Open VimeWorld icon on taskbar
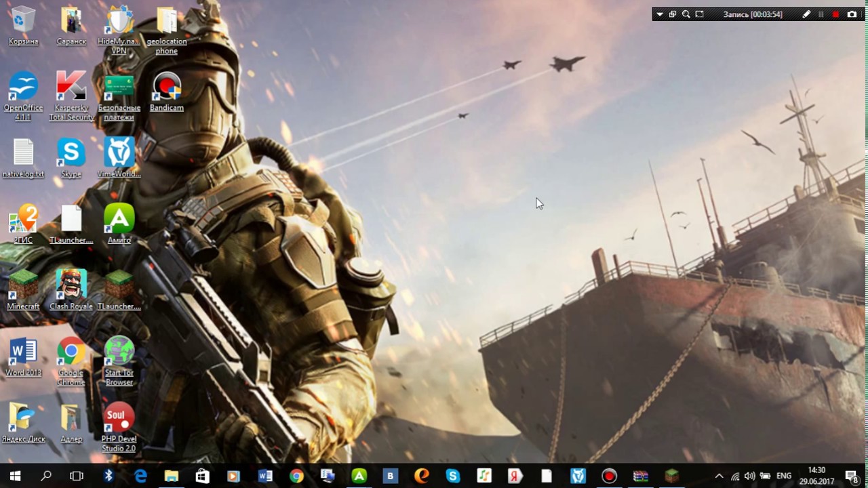This screenshot has width=868, height=488. [577, 476]
